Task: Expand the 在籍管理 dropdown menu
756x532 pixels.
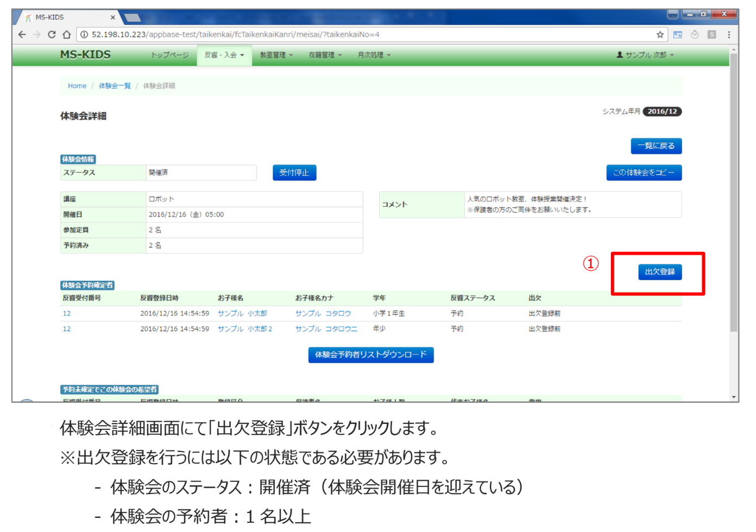Action: (x=325, y=55)
